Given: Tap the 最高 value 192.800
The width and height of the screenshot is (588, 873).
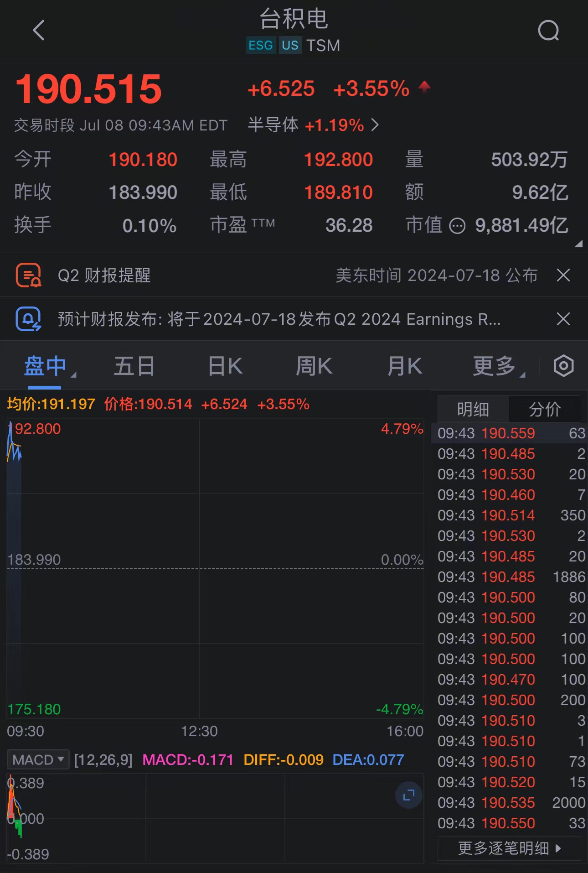Looking at the screenshot, I should 338,160.
